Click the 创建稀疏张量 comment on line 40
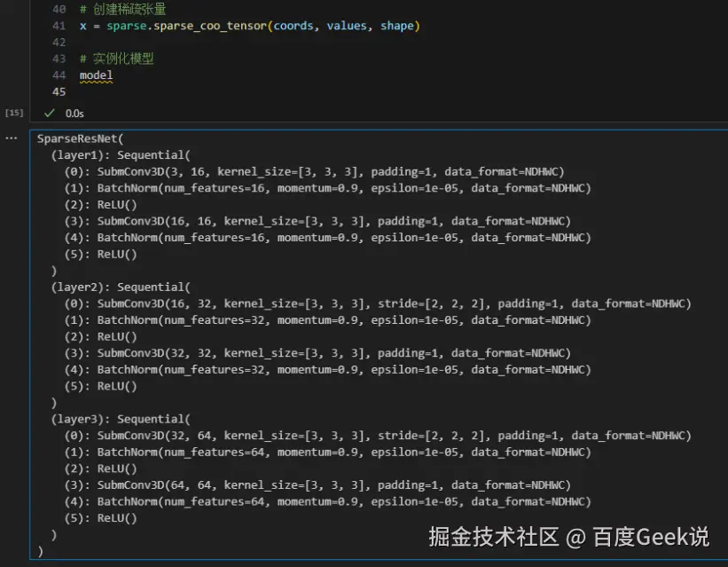 click(x=122, y=9)
